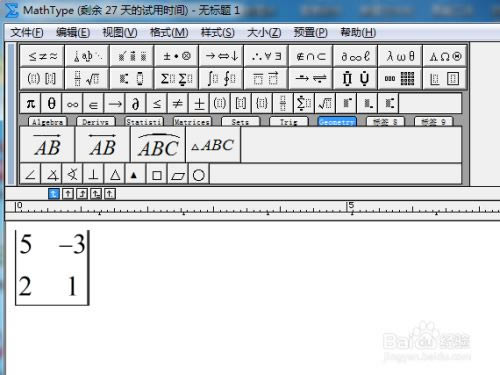Insert the arc ABC expression
The width and height of the screenshot is (500, 375).
(x=158, y=145)
